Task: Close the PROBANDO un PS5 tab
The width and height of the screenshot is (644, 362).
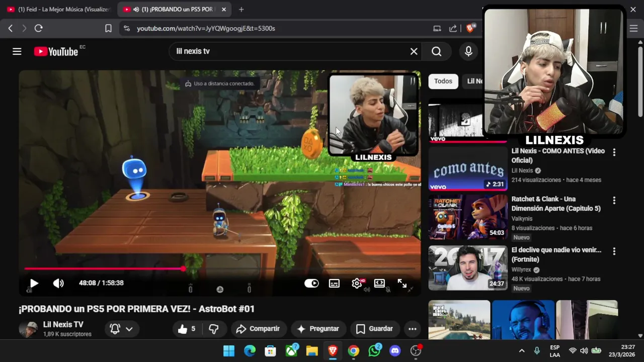Action: (x=224, y=9)
